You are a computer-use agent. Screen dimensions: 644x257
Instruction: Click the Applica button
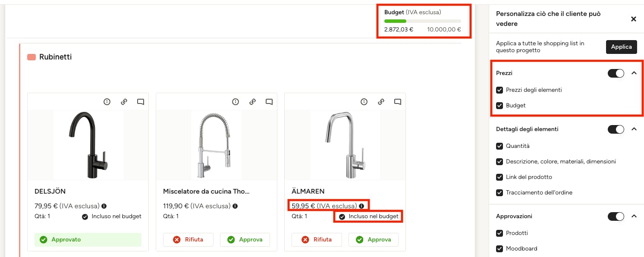[621, 47]
